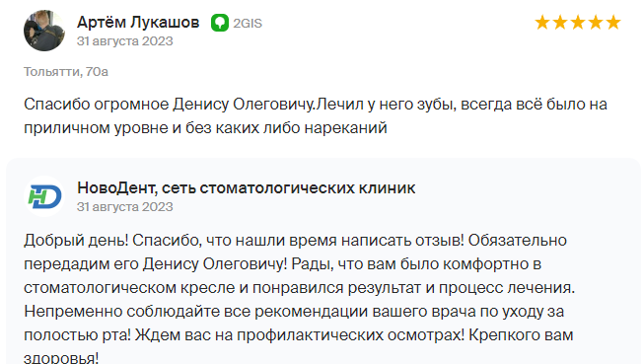The image size is (644, 364).
Task: Click the green 2GIS source icon
Action: [x=220, y=23]
